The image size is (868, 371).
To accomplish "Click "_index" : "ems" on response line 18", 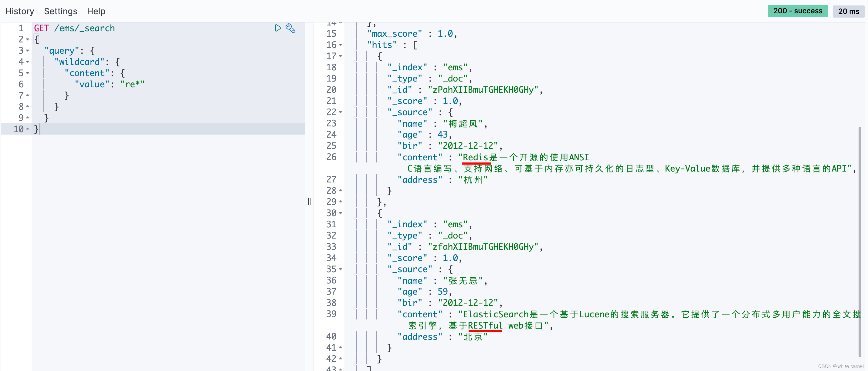I will tap(428, 67).
